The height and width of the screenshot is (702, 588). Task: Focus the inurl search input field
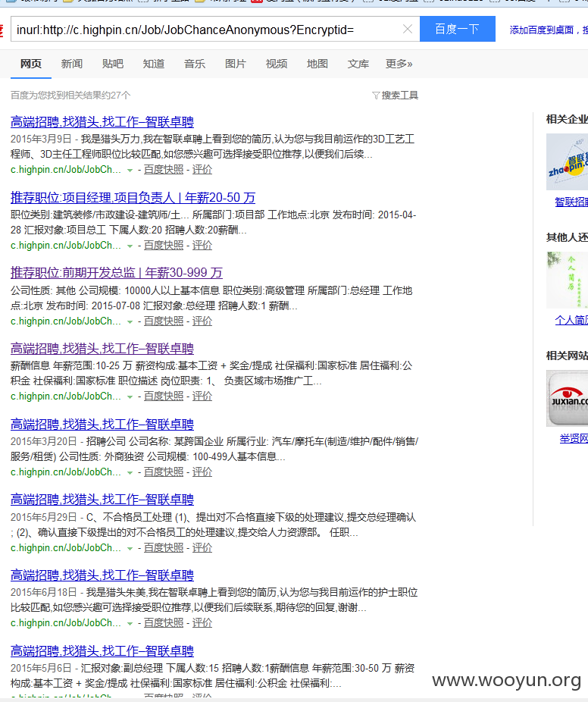206,29
